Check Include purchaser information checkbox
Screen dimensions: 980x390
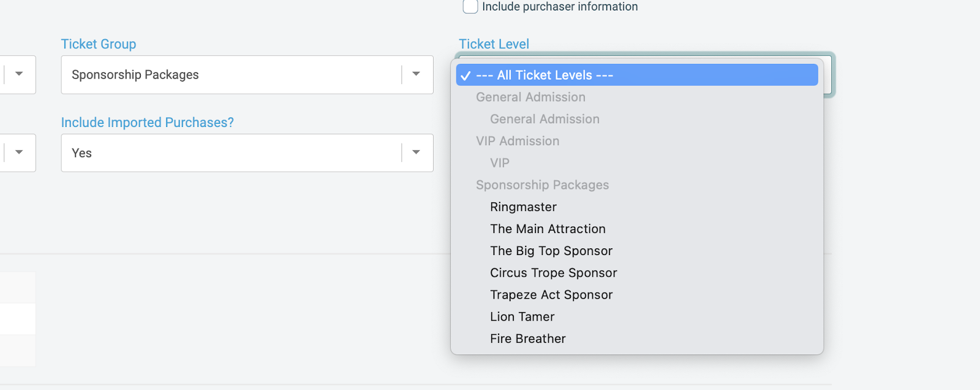(470, 7)
